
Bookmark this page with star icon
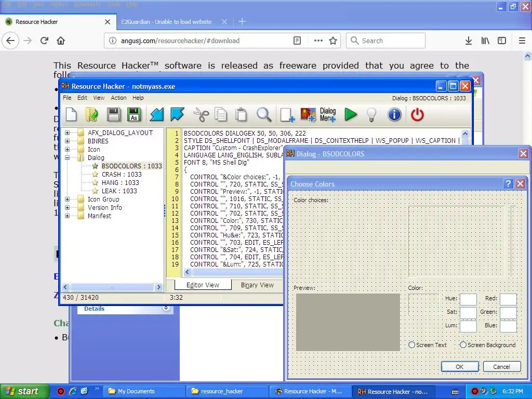coord(333,41)
